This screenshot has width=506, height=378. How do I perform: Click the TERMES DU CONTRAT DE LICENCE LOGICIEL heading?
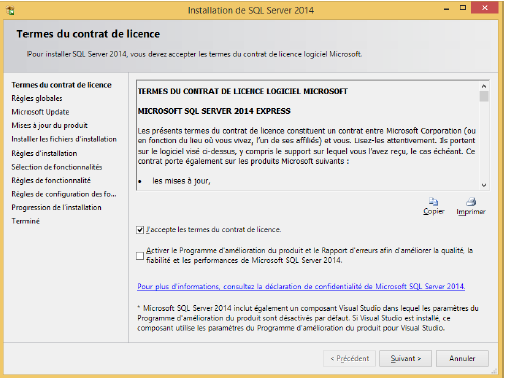(242, 91)
